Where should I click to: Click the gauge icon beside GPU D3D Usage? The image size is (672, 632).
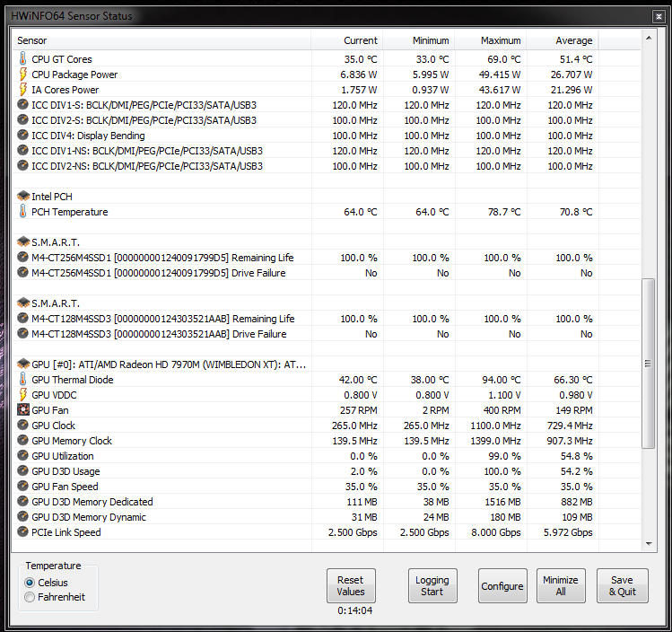click(22, 471)
